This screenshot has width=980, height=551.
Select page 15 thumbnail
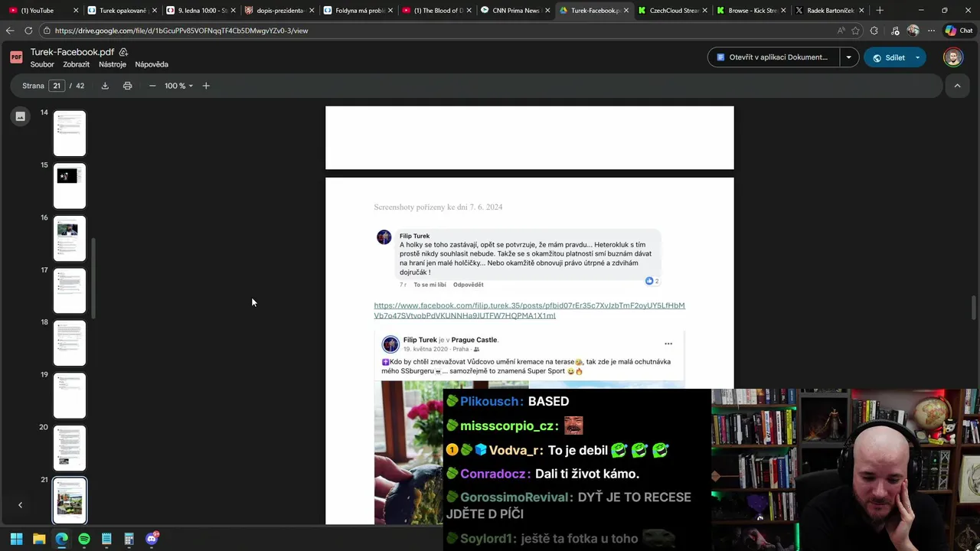click(x=70, y=186)
